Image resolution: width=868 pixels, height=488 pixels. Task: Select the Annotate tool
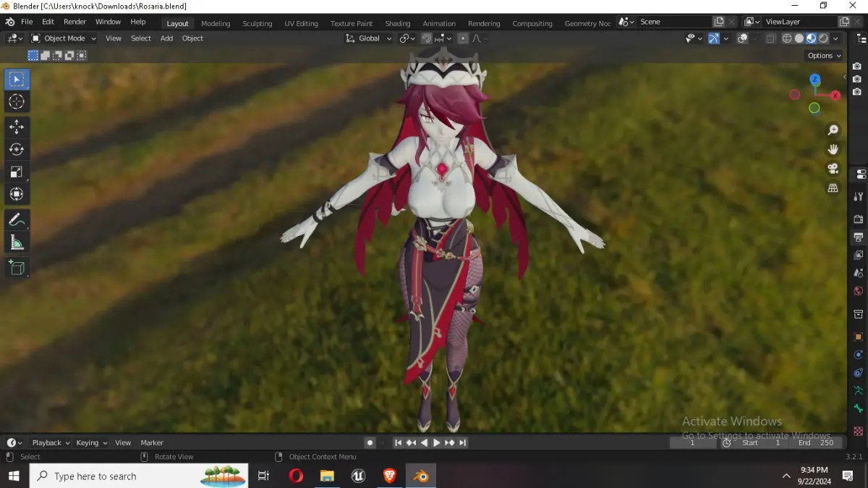click(x=17, y=219)
